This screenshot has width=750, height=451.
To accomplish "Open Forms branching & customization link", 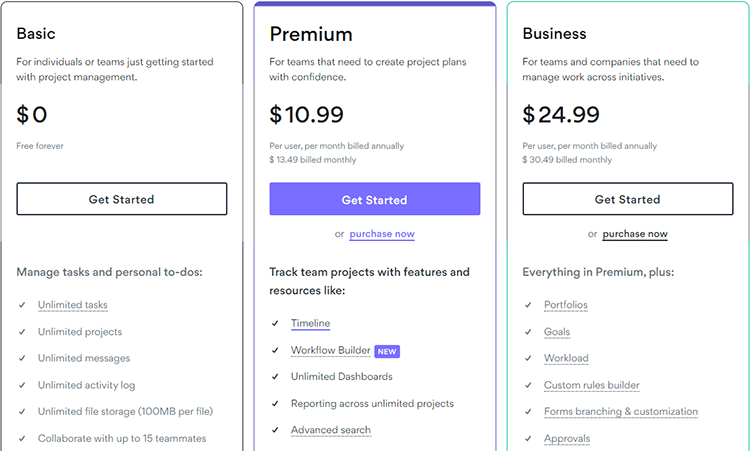I will click(x=621, y=411).
